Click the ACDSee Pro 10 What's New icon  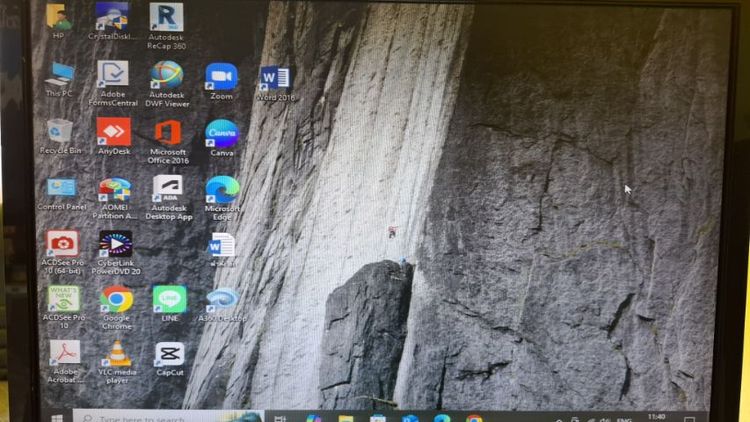coord(64,307)
